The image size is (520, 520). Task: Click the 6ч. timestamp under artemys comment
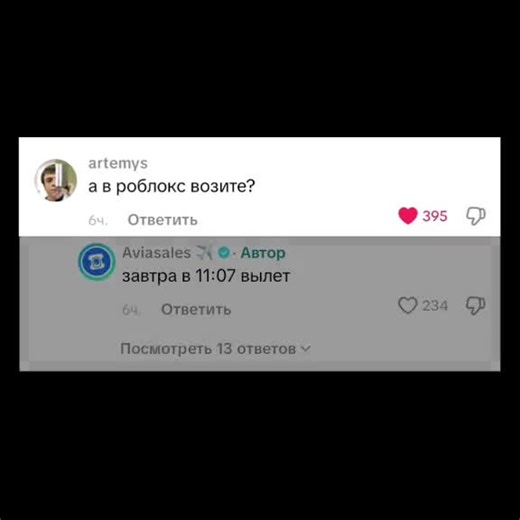[x=98, y=220]
